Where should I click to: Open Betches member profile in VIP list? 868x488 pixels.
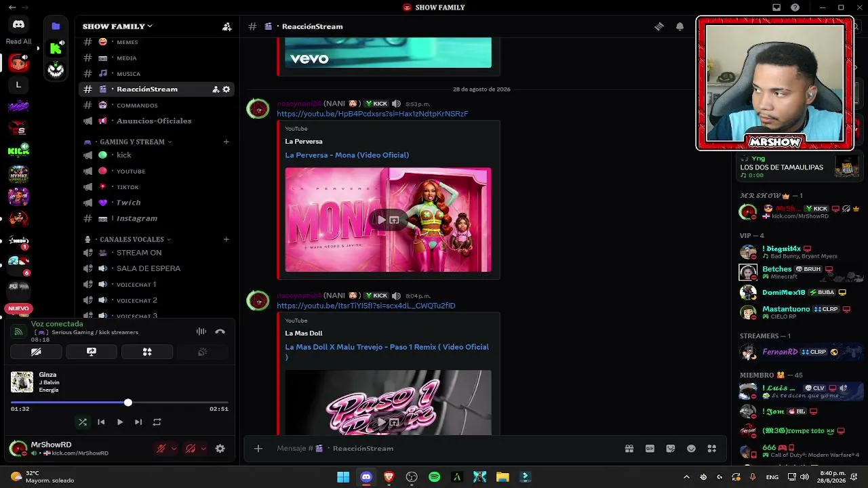click(x=799, y=272)
